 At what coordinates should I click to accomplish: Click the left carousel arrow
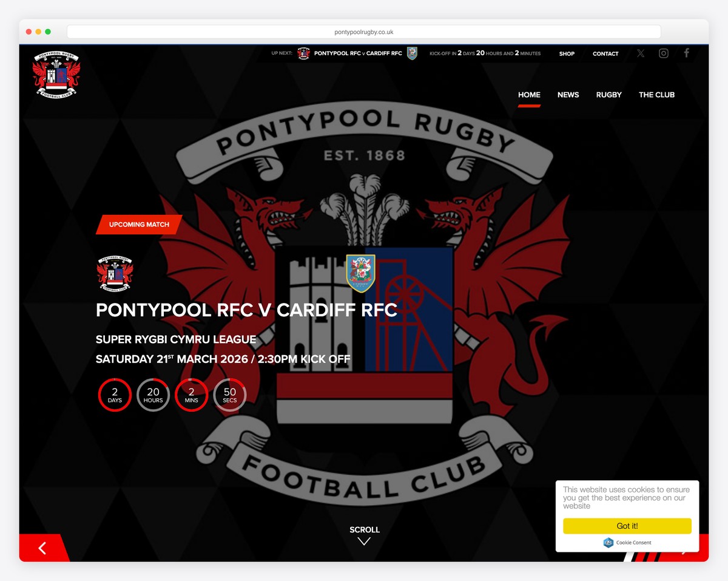coord(42,548)
